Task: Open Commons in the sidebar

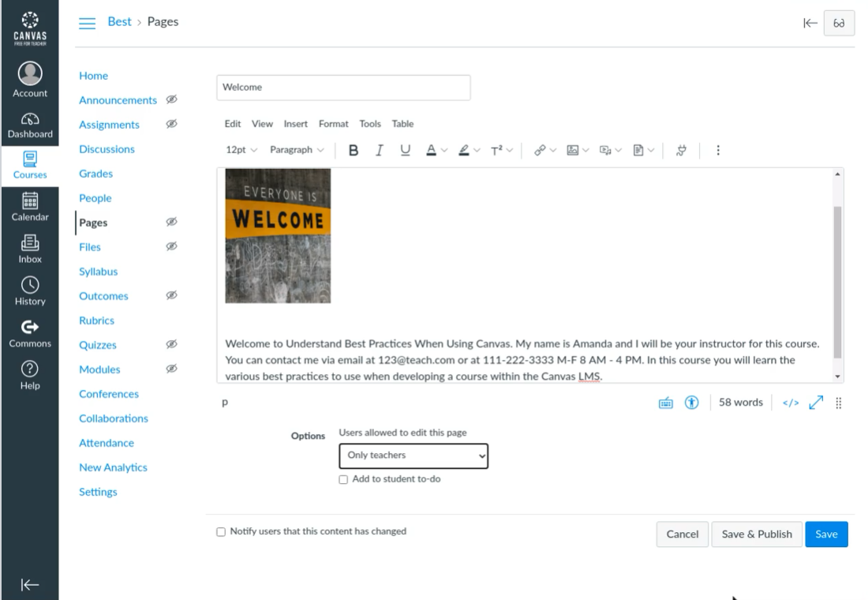Action: 30,334
